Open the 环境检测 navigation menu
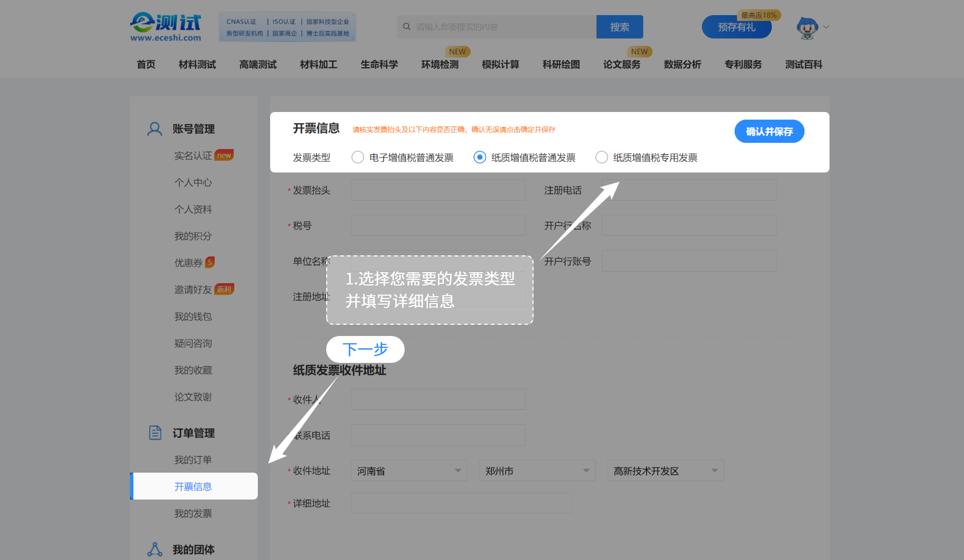 point(439,64)
